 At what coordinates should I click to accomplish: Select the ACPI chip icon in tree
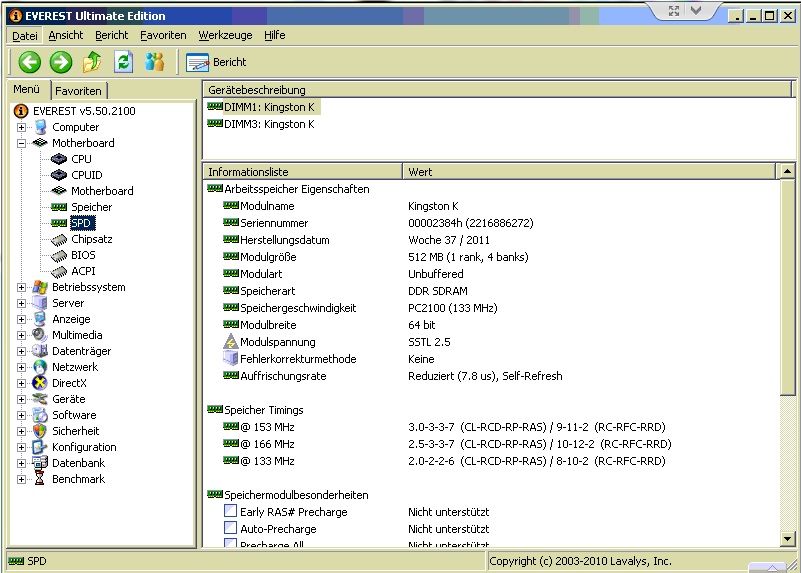coord(59,271)
